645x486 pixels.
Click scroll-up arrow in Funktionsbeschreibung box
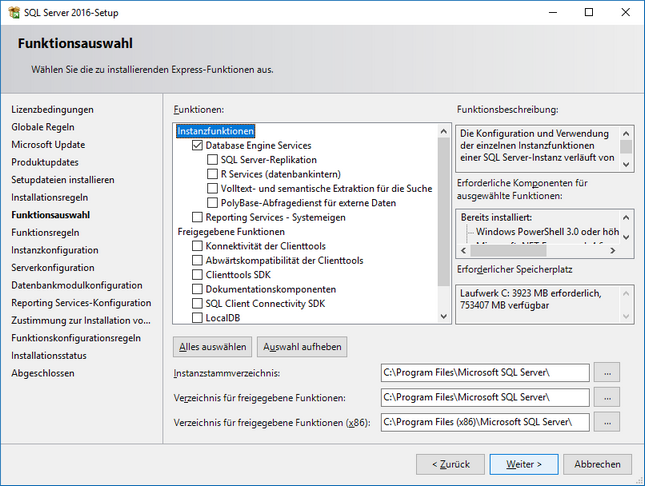pyautogui.click(x=626, y=133)
